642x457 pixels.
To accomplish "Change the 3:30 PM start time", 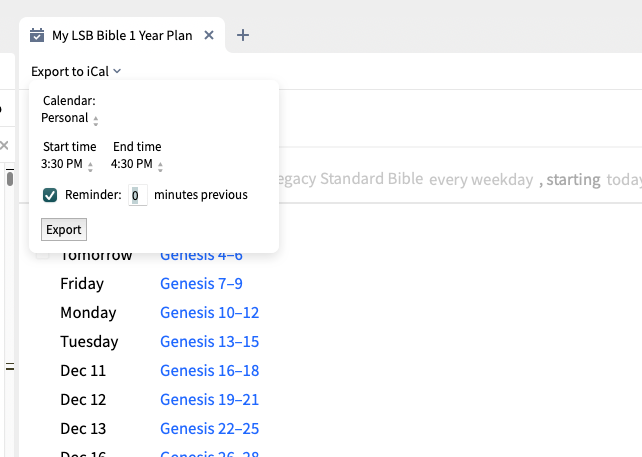I will pyautogui.click(x=68, y=164).
